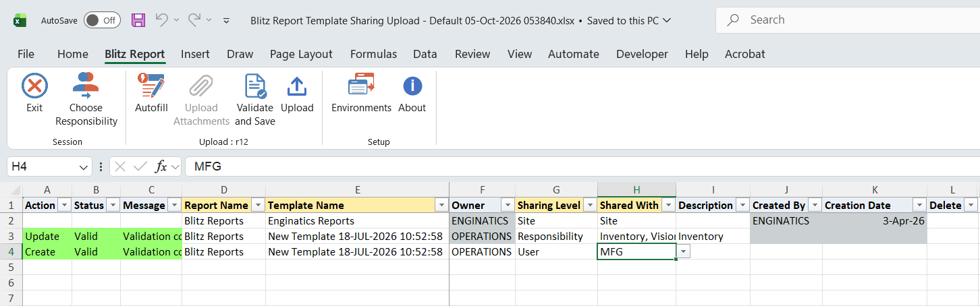Image resolution: width=980 pixels, height=306 pixels.
Task: Undo the last action
Action: [161, 20]
